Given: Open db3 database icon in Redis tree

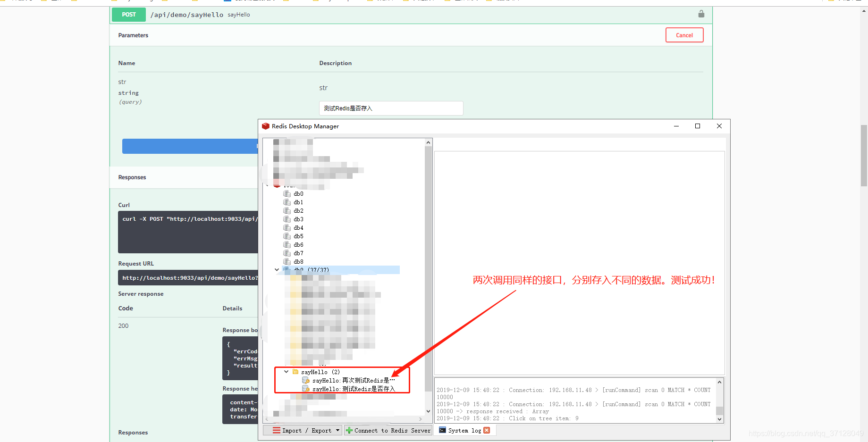Looking at the screenshot, I should [x=287, y=219].
